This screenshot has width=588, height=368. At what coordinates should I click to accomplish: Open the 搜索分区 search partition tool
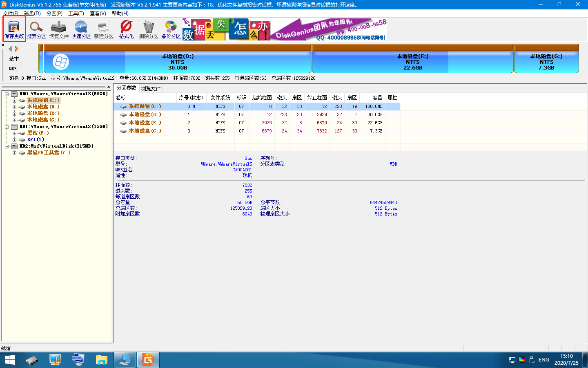(36, 29)
